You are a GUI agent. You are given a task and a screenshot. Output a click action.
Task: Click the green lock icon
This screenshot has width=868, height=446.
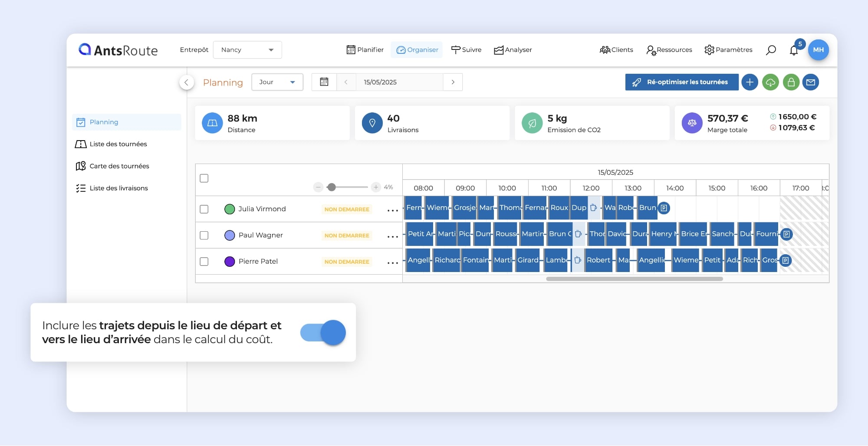pos(791,82)
